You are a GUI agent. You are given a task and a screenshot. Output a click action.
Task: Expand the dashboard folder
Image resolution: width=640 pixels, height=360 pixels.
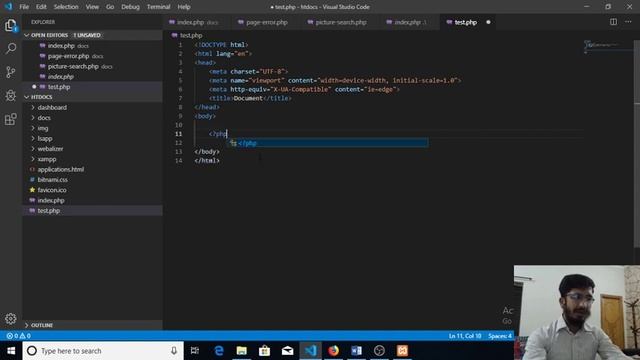click(52, 107)
